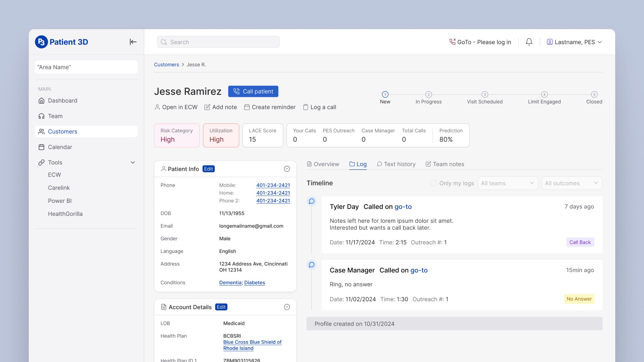Click the Create reminder calendar icon
This screenshot has height=362, width=644.
tap(247, 107)
